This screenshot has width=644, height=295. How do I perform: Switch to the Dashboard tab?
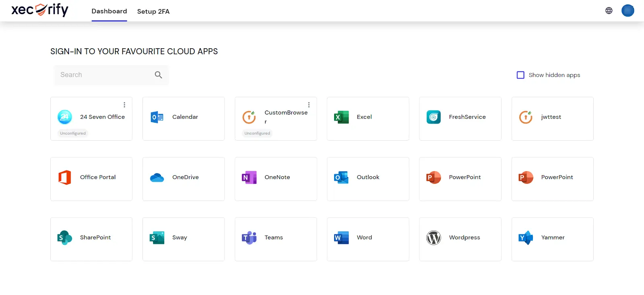109,11
